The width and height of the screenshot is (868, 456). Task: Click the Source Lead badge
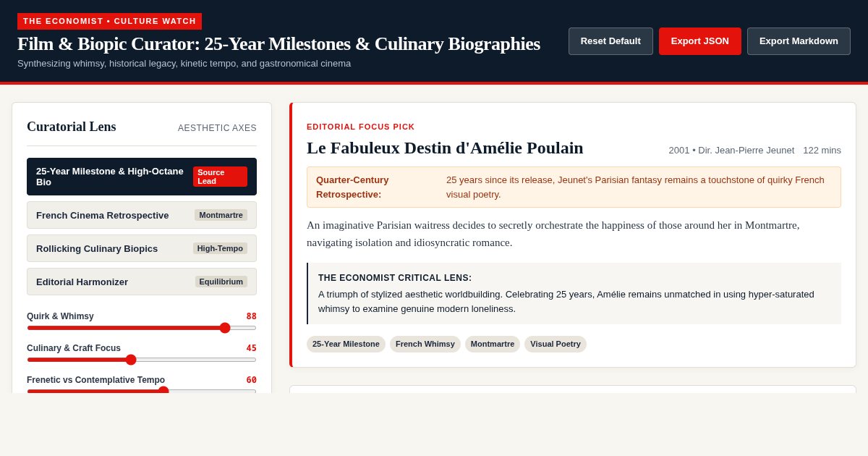220,177
